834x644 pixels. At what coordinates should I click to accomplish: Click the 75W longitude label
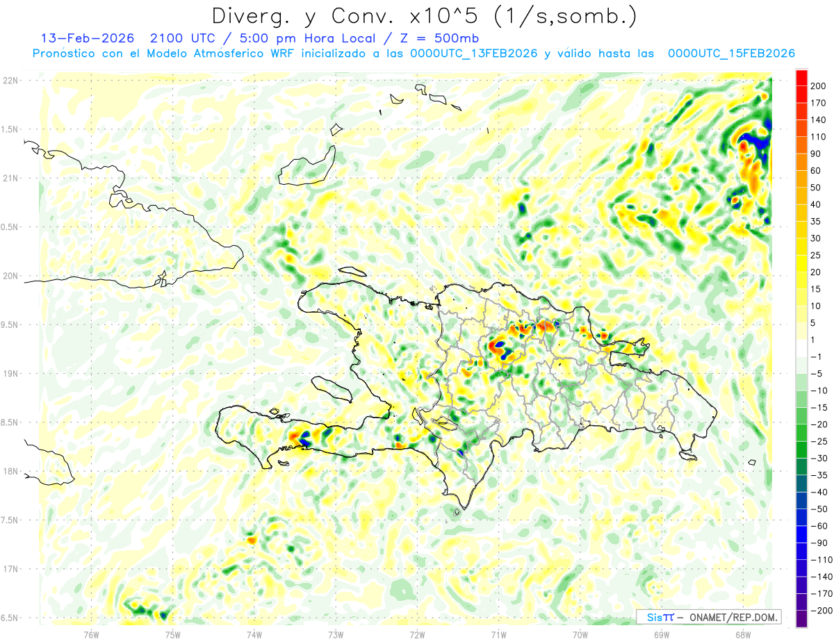click(x=173, y=635)
